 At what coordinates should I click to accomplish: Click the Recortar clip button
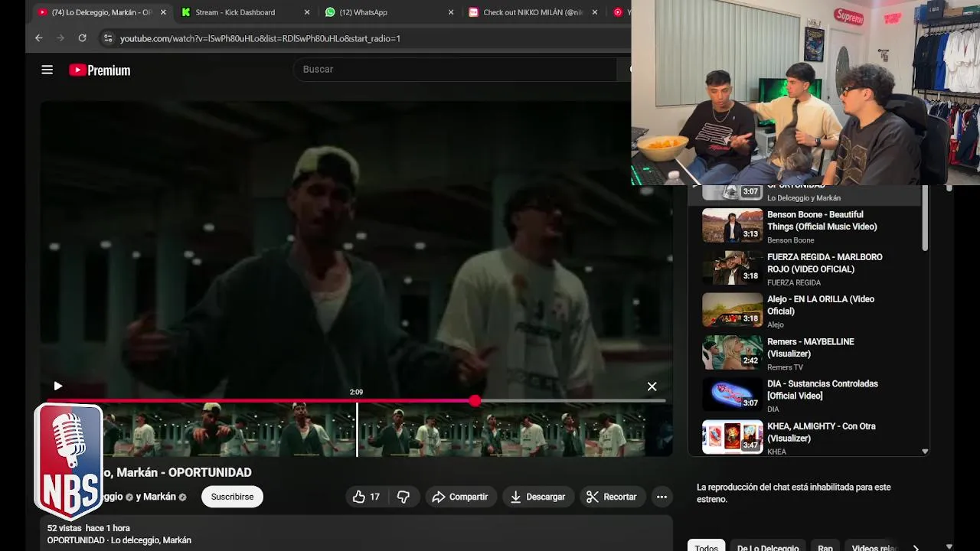pos(612,497)
